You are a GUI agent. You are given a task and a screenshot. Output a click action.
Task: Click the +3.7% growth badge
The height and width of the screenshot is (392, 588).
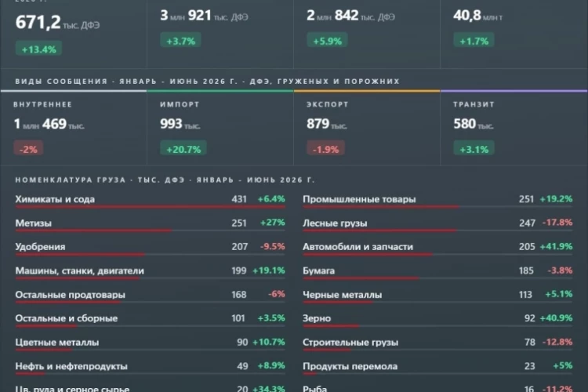click(180, 41)
